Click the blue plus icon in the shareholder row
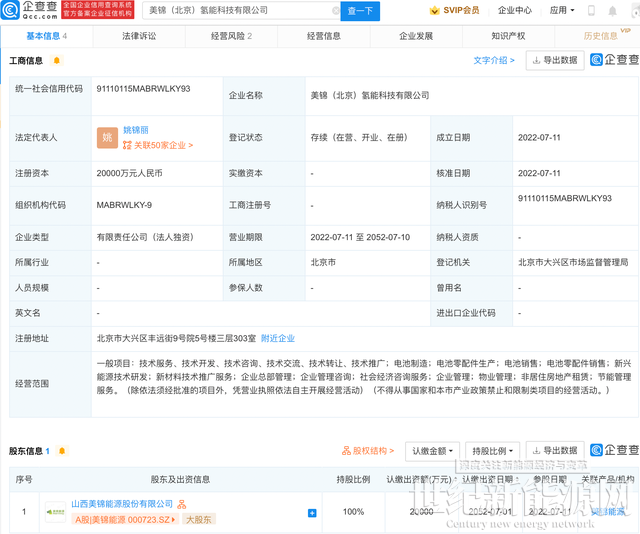640x534 pixels. (x=312, y=513)
